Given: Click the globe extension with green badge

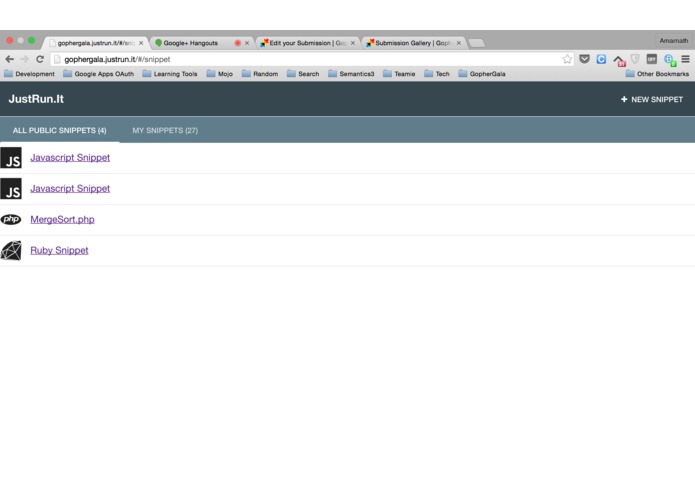Looking at the screenshot, I should (x=669, y=60).
